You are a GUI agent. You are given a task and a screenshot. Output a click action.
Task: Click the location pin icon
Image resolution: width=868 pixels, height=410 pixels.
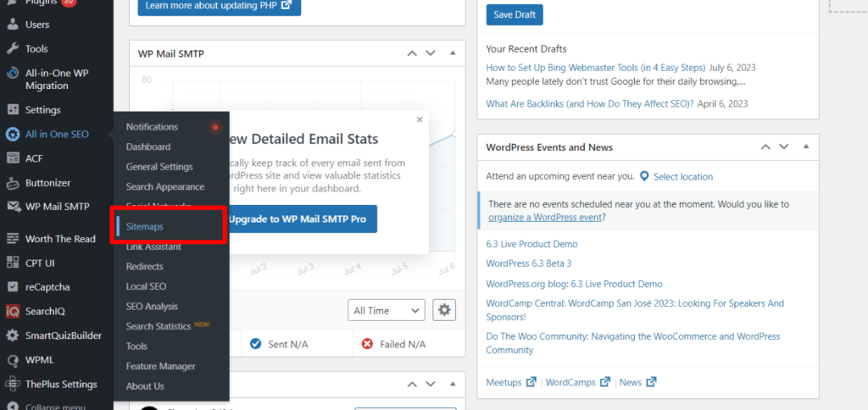coord(644,176)
